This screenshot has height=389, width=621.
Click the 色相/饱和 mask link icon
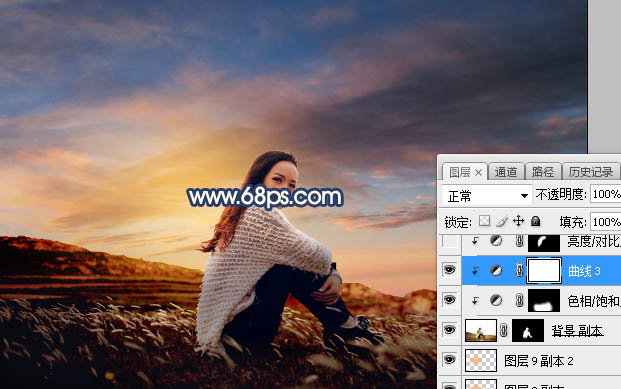(519, 300)
